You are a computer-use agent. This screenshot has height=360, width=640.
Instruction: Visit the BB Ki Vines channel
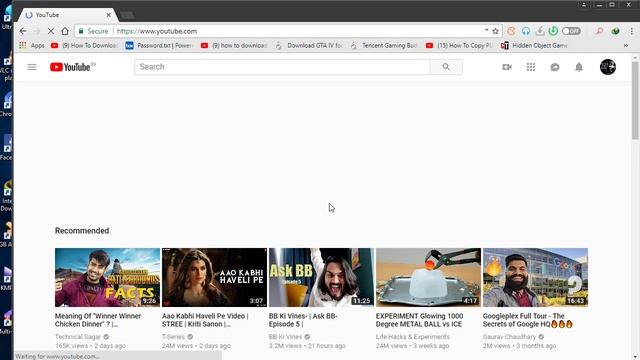coord(285,337)
